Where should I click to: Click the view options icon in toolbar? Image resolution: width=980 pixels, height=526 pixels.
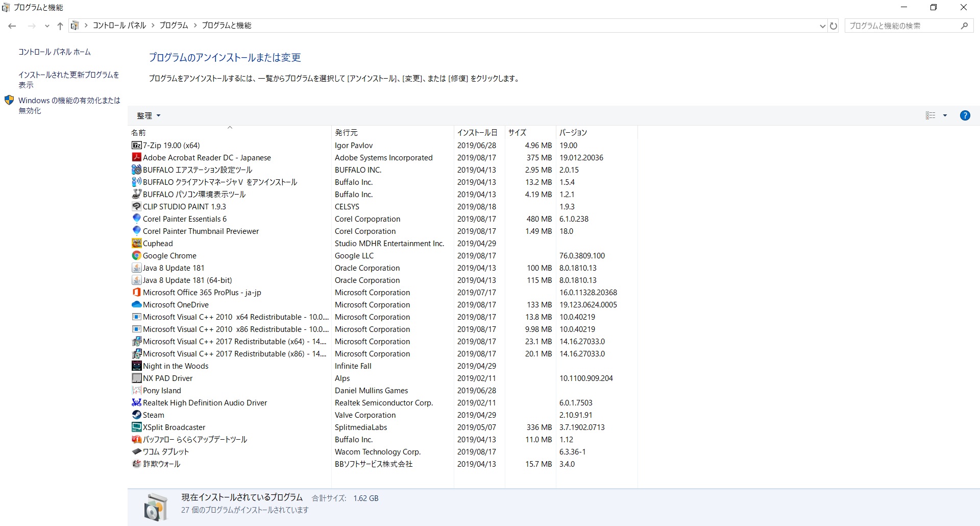coord(930,115)
